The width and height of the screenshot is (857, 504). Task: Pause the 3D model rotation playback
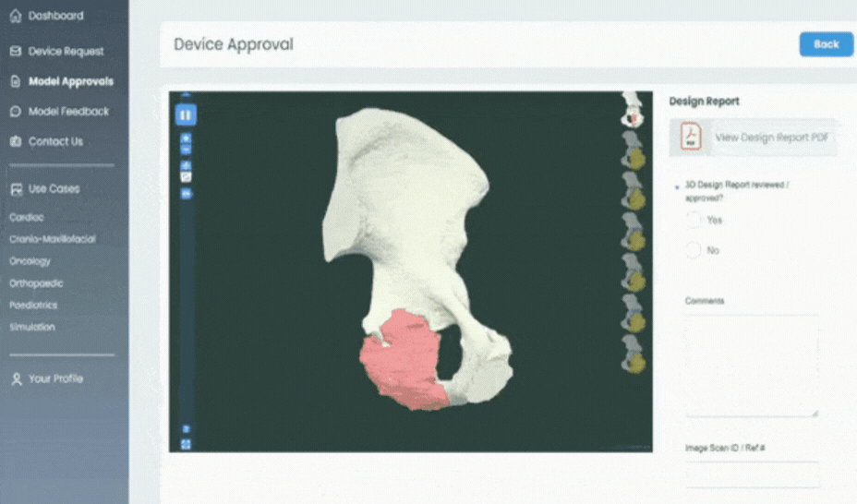186,115
